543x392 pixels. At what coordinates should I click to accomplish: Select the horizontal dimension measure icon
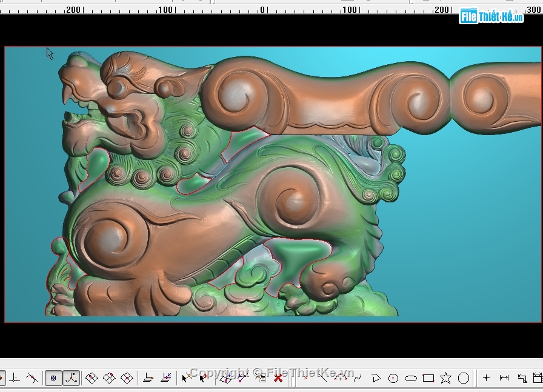(504, 378)
